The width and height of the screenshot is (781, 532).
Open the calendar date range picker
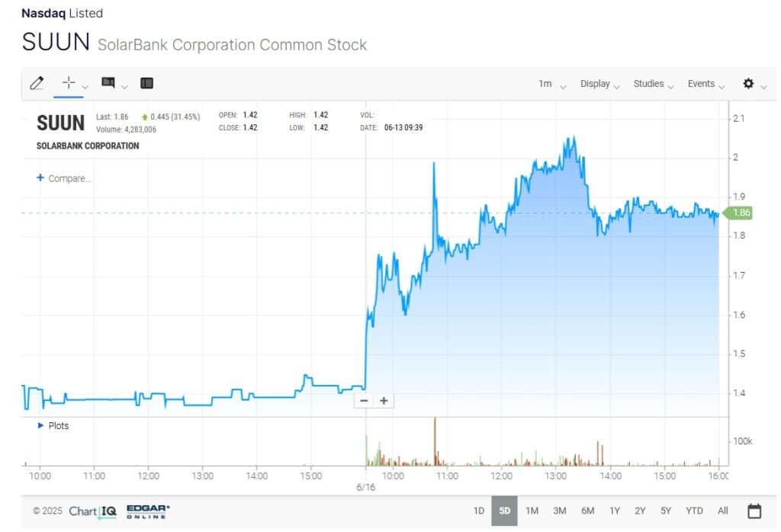(x=754, y=511)
